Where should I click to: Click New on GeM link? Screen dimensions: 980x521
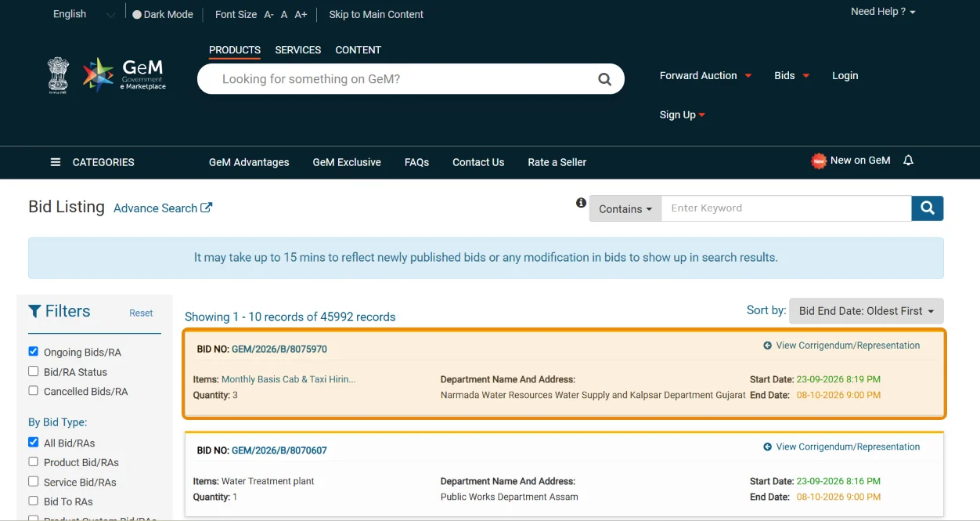point(860,161)
